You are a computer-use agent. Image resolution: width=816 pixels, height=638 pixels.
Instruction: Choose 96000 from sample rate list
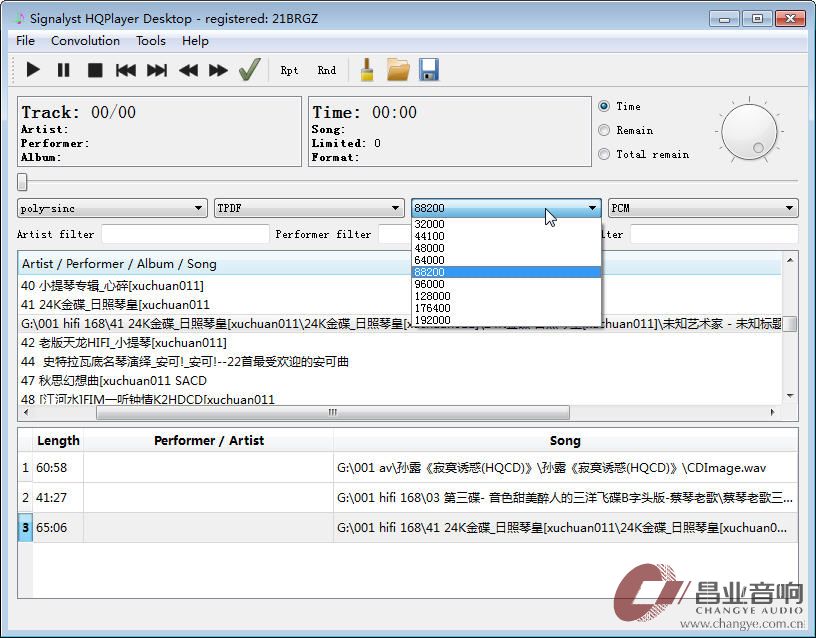tap(506, 284)
